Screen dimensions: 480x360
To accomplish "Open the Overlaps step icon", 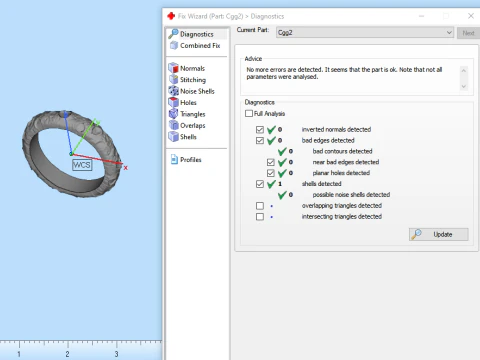I will (173, 125).
